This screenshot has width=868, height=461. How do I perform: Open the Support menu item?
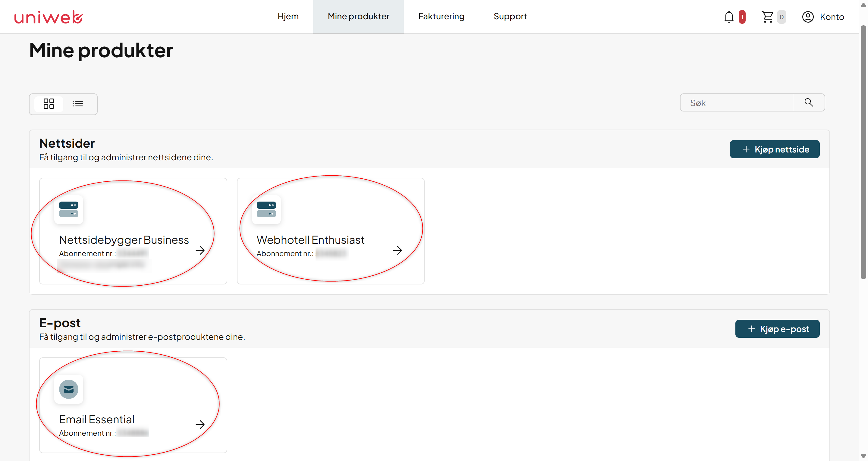510,16
